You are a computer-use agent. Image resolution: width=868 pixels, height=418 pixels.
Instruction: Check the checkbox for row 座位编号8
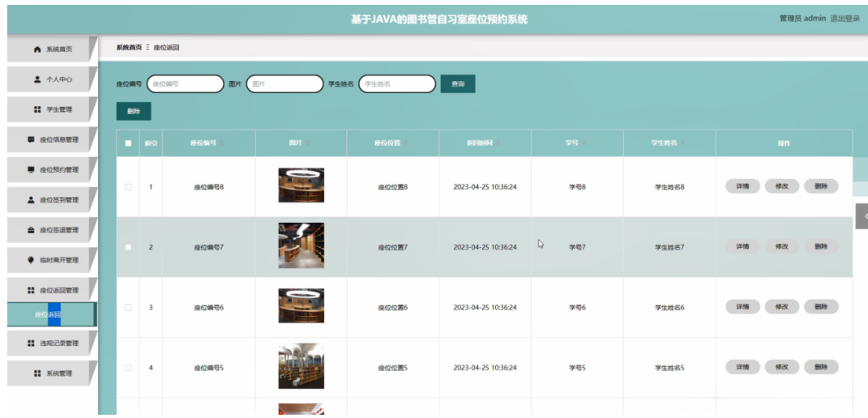click(128, 187)
